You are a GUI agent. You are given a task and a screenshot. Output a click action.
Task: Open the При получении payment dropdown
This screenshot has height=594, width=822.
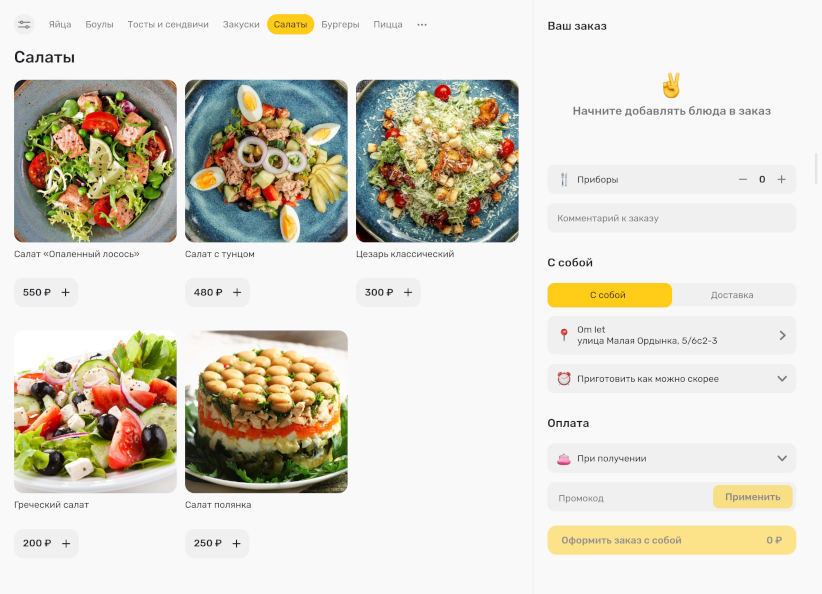click(672, 458)
